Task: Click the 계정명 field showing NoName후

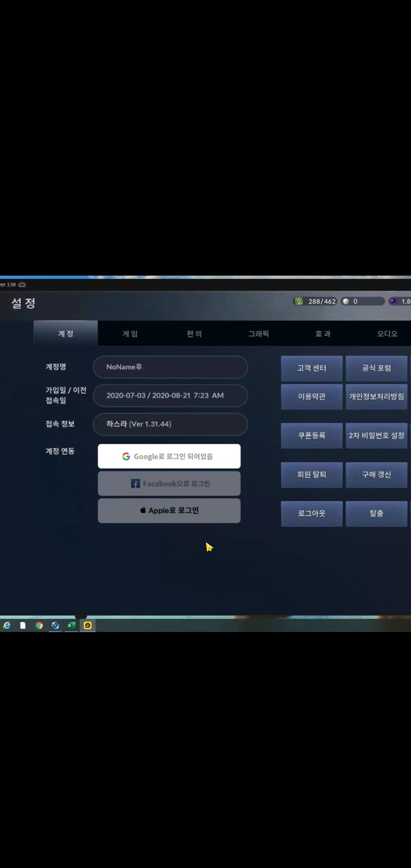Action: 170,367
